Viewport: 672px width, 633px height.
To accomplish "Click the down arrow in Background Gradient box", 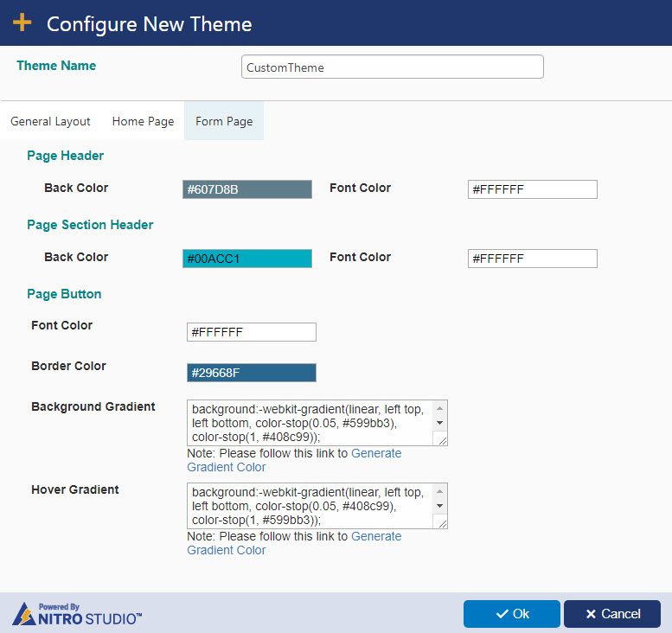I will 439,423.
